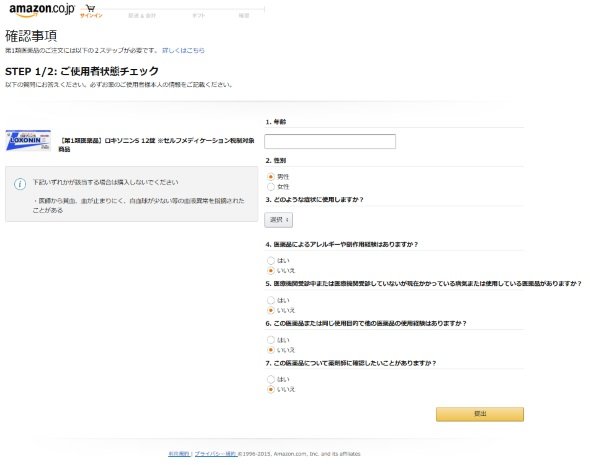Choose いいえ for question 4 allergy history
The height and width of the screenshot is (465, 590).
[271, 270]
